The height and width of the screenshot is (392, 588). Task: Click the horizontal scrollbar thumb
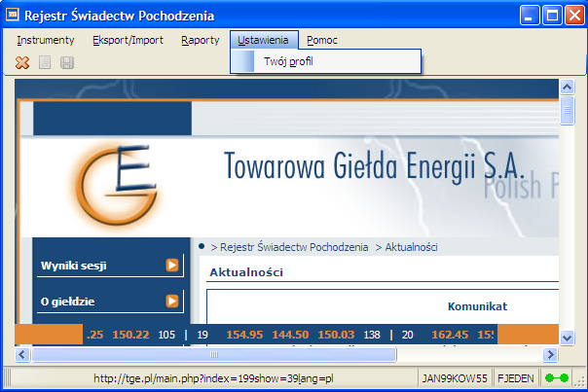click(x=214, y=354)
